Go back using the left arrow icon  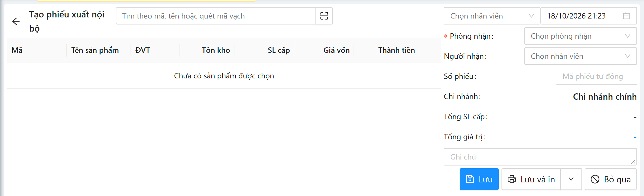[16, 21]
